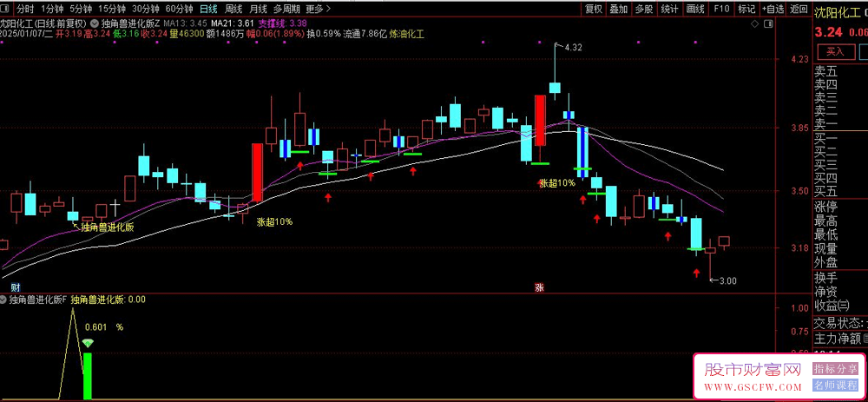
Task: Click the 支撑线: 3.38 label
Action: coord(283,23)
